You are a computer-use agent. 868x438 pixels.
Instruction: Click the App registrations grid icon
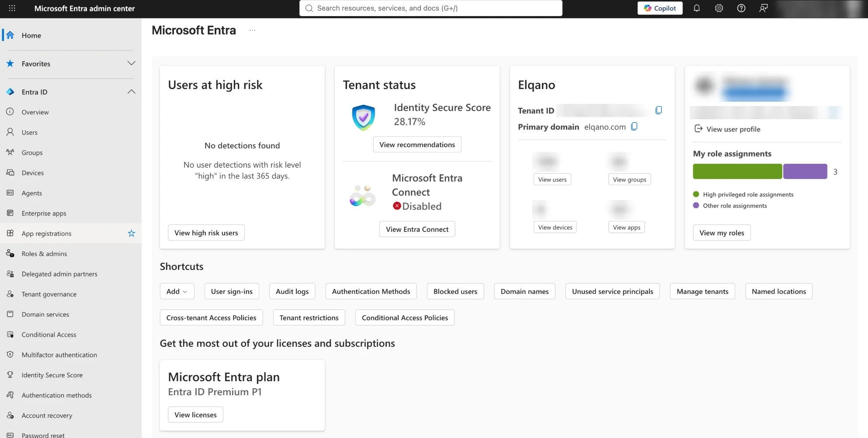tap(10, 233)
